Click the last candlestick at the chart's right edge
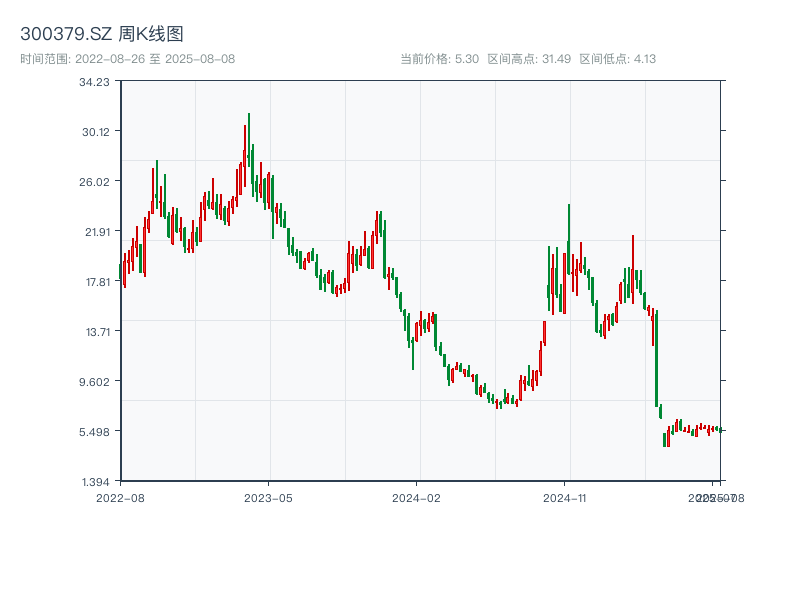The height and width of the screenshot is (600, 800). tap(719, 430)
